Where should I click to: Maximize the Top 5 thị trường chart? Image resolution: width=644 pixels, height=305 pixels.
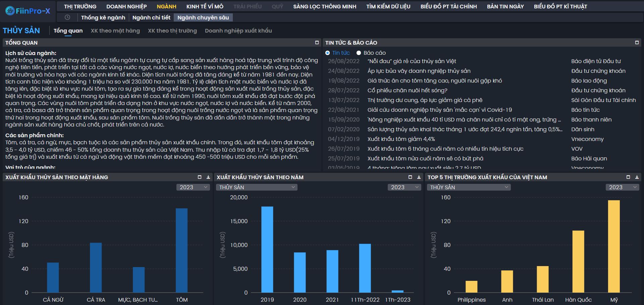(x=628, y=177)
